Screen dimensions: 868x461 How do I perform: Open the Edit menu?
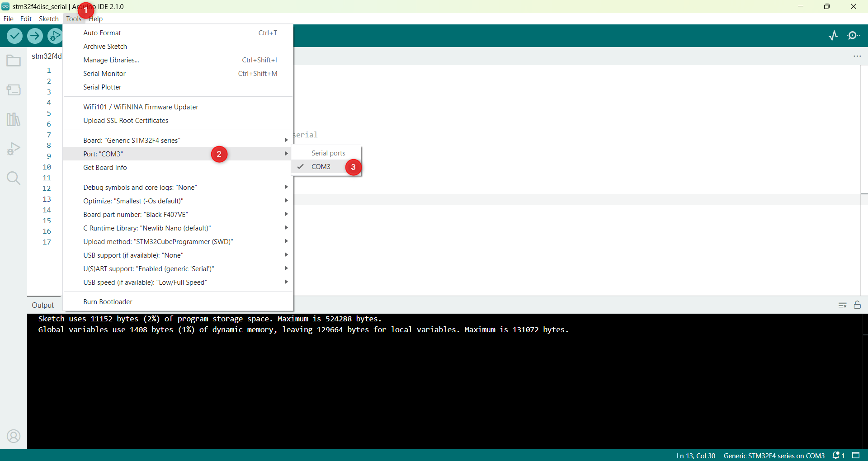[x=26, y=19]
